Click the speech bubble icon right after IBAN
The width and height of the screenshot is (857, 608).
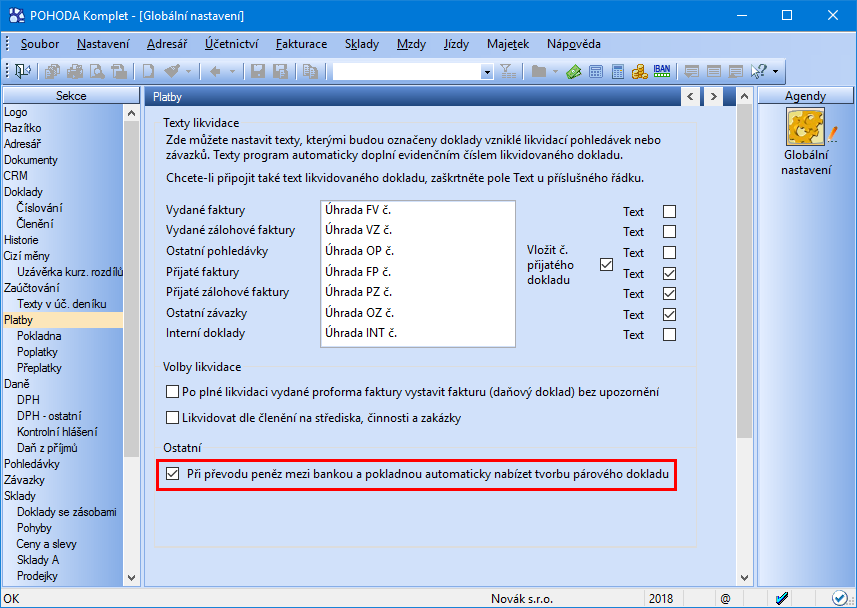pyautogui.click(x=691, y=71)
